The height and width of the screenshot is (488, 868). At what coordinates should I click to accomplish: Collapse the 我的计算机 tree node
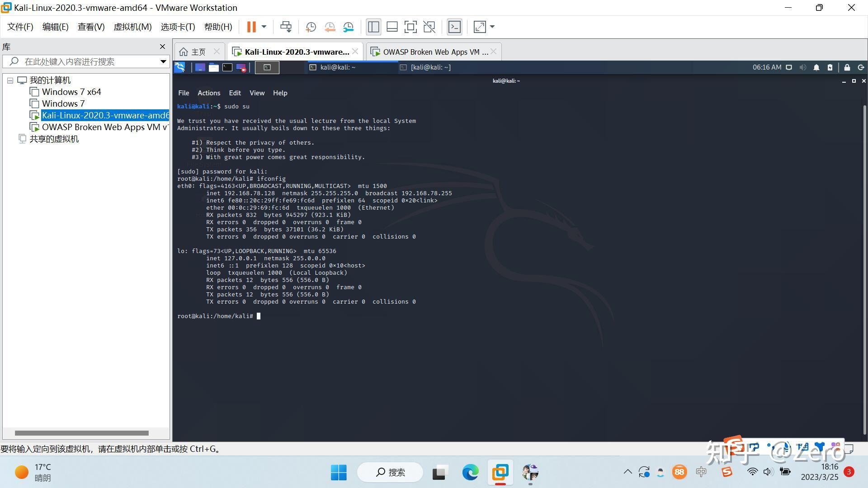tap(10, 80)
